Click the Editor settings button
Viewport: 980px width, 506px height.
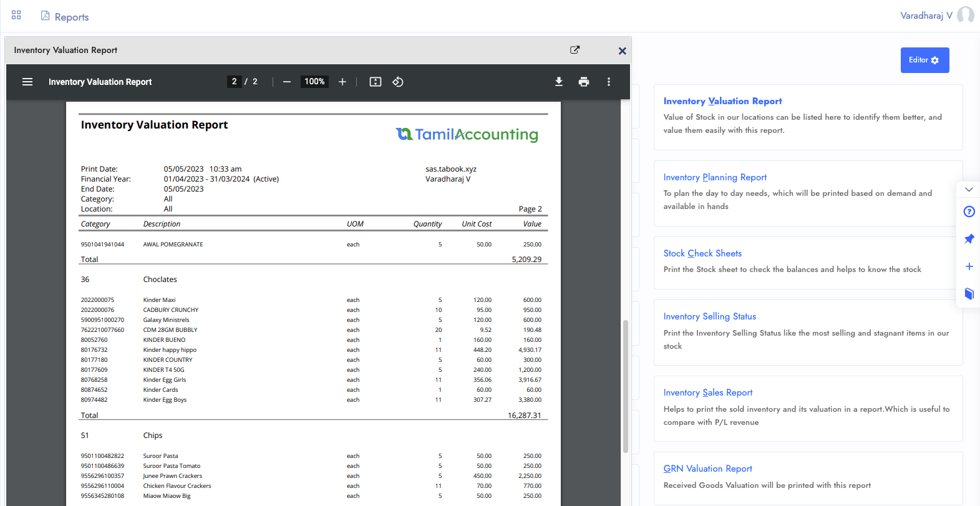pos(924,60)
